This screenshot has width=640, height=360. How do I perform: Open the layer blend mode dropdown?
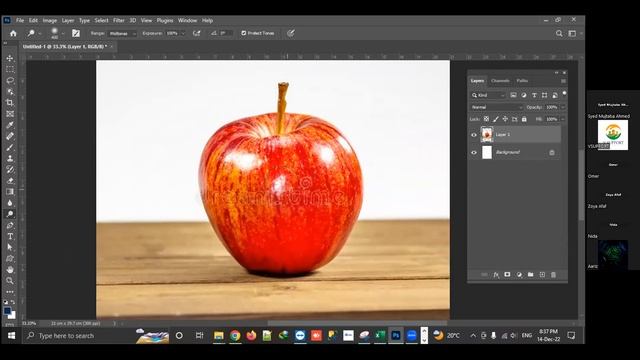coord(496,107)
